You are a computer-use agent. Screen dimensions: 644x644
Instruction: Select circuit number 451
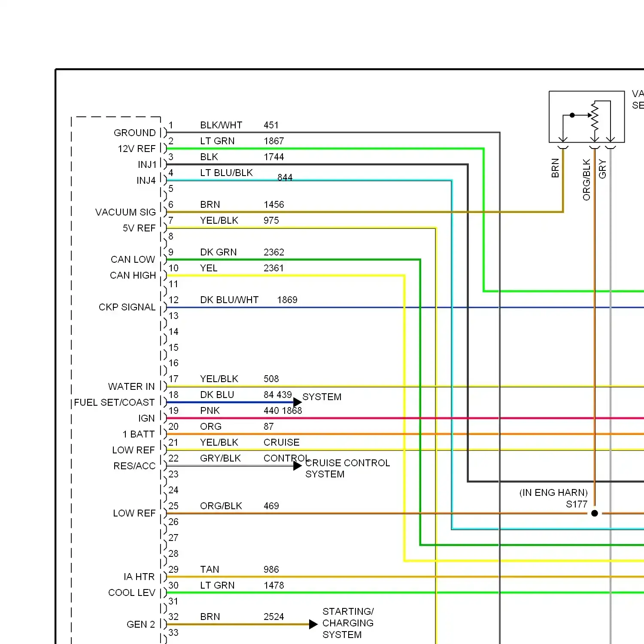[x=271, y=125]
